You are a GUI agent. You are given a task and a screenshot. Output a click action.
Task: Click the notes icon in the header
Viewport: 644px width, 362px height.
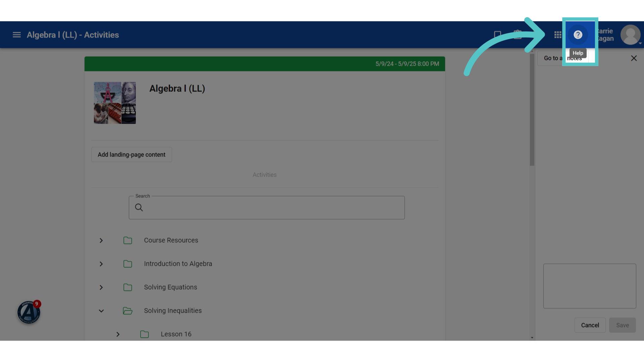click(x=497, y=35)
